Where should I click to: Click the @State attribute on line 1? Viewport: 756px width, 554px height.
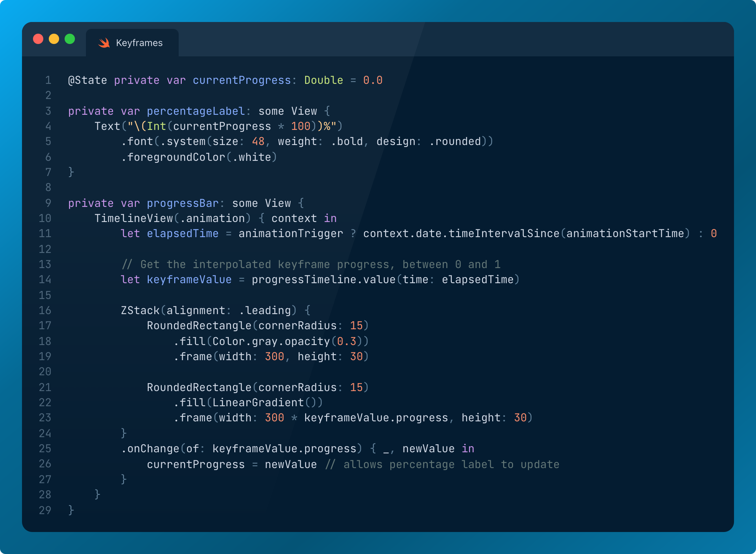(x=88, y=80)
